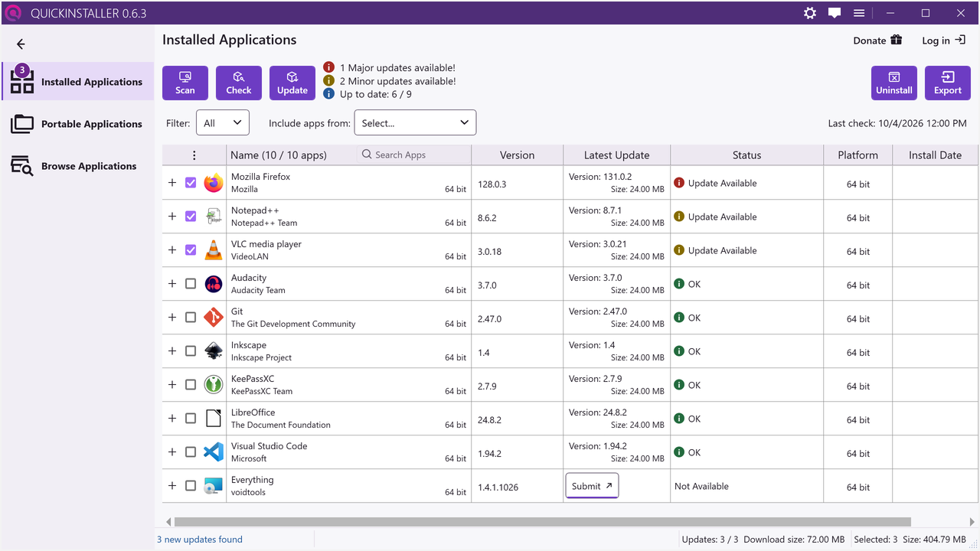The height and width of the screenshot is (551, 980).
Task: Expand the LibreOffice row details
Action: pos(172,419)
